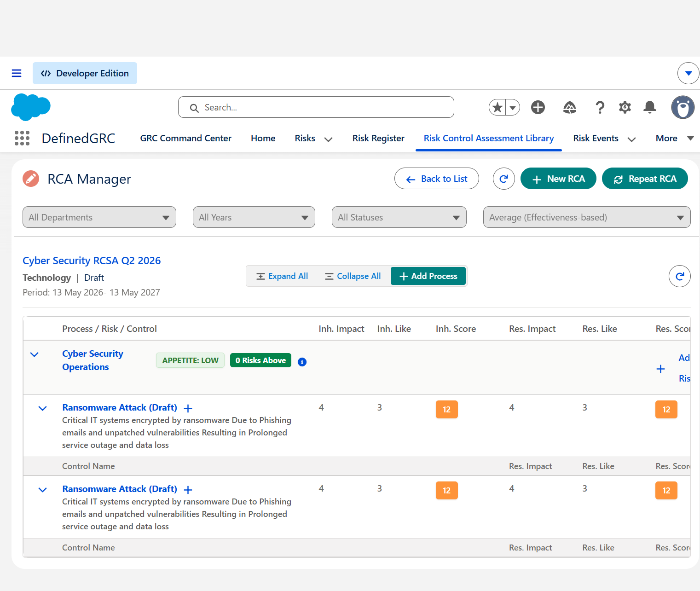Click the Add Process button
The height and width of the screenshot is (591, 700).
(428, 276)
